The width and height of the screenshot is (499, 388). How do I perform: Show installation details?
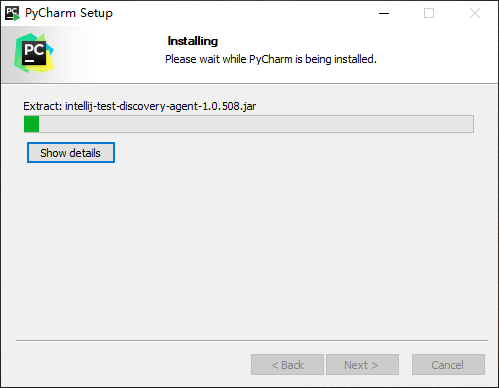pos(71,153)
